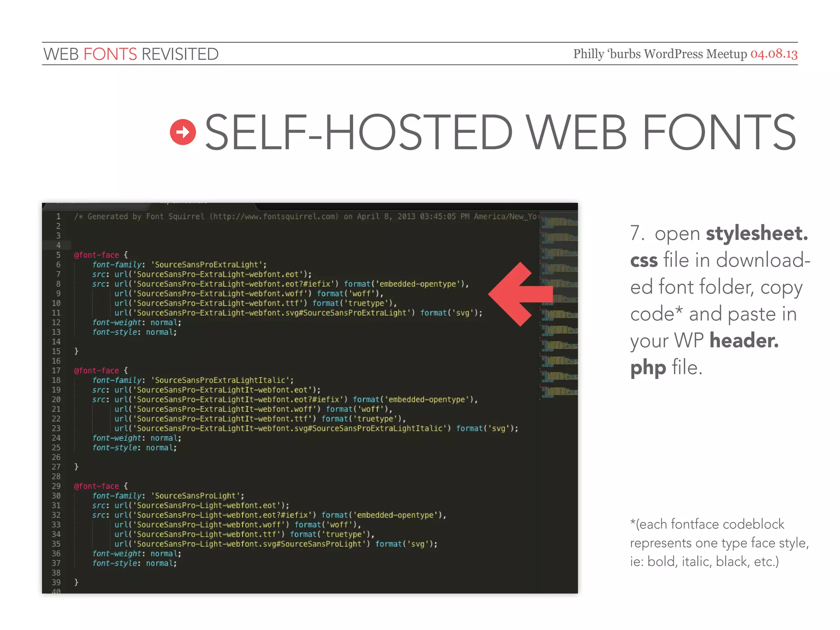Click 'font-weight: normal;' on line 36
The width and height of the screenshot is (840, 630).
[x=137, y=554]
